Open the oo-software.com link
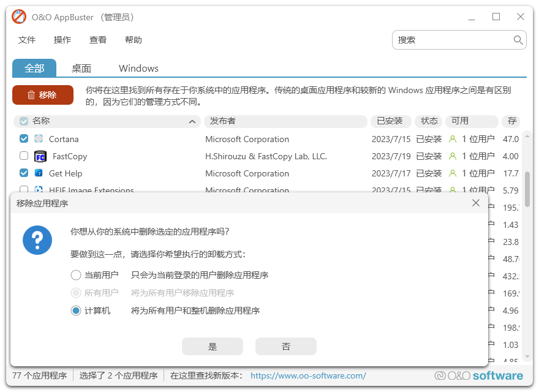Viewport: 539px width, 392px height. pyautogui.click(x=308, y=375)
